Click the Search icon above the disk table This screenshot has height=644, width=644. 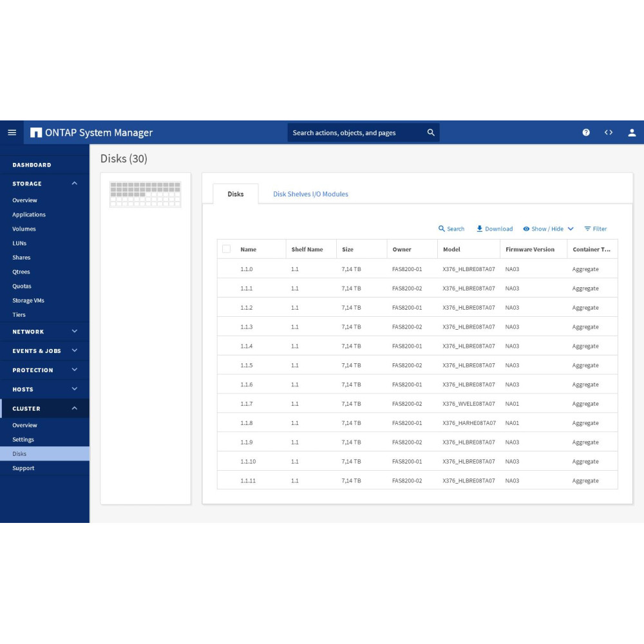pos(442,229)
